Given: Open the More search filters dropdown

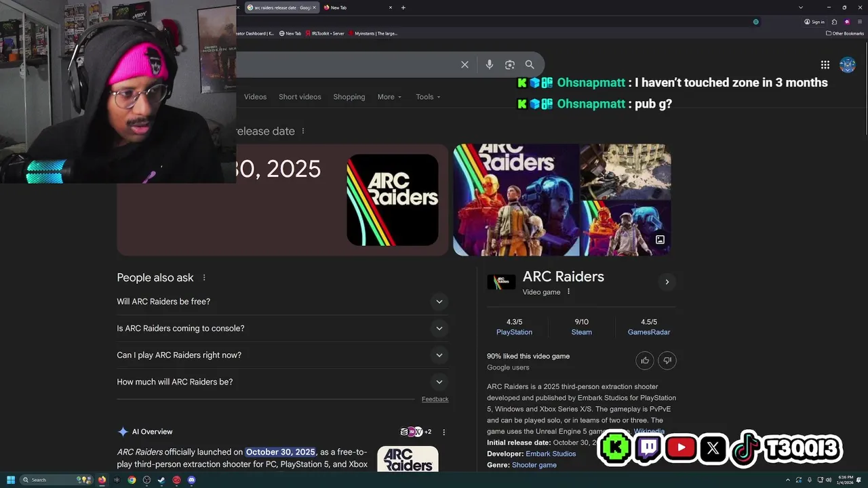Looking at the screenshot, I should [390, 97].
